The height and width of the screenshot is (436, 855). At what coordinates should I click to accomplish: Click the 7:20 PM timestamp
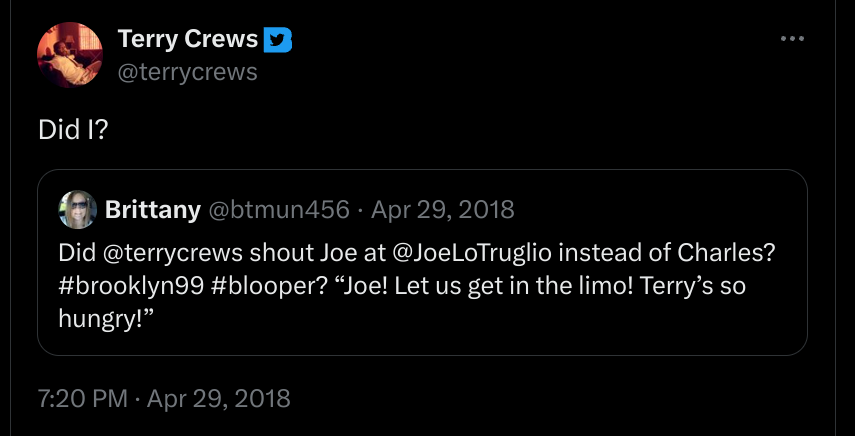(83, 398)
